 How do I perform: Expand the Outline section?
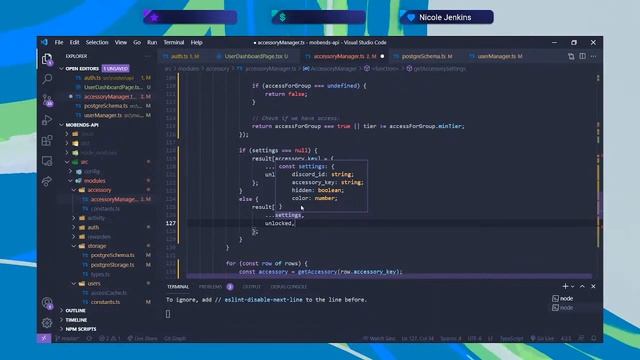point(76,311)
